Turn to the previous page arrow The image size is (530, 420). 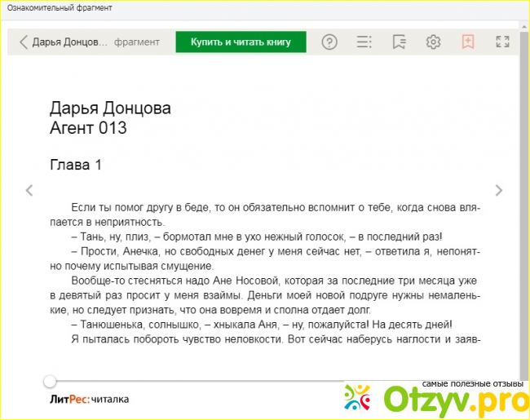[x=29, y=191]
